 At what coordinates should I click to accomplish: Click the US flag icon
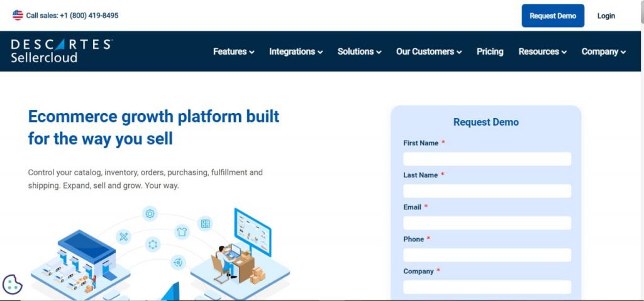pos(18,16)
